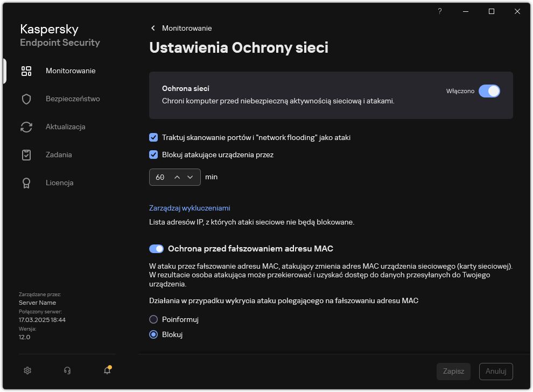Uncheck Traktuj skanowanie portów jako ataki

click(153, 137)
